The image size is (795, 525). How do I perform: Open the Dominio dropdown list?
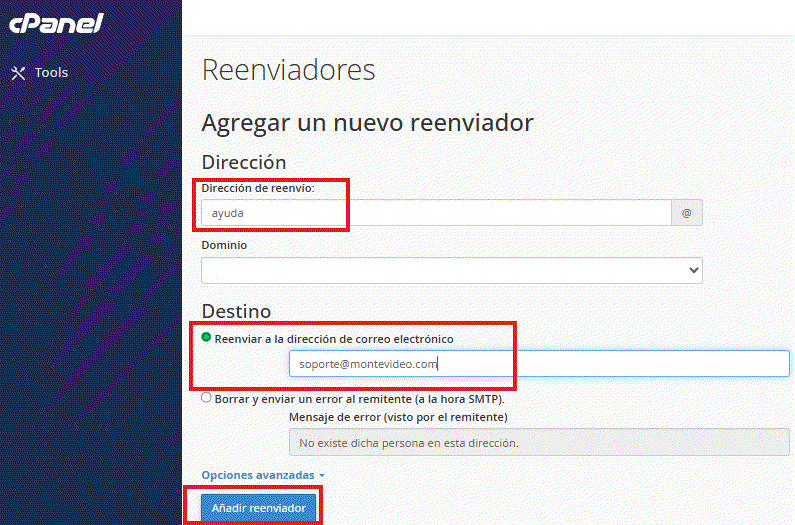451,270
